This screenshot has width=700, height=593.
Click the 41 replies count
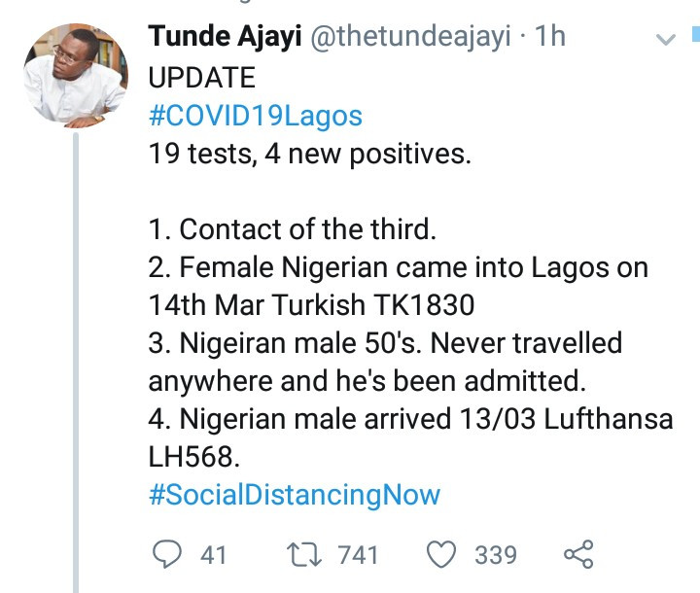point(213,555)
